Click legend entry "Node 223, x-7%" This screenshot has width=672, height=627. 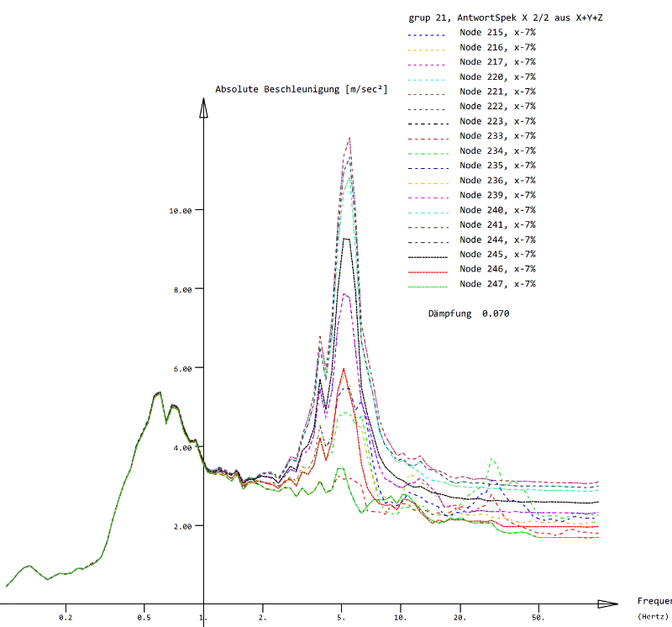497,121
